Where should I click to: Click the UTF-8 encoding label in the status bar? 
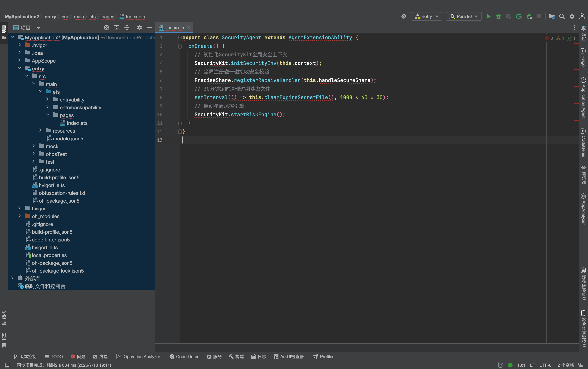coord(545,365)
